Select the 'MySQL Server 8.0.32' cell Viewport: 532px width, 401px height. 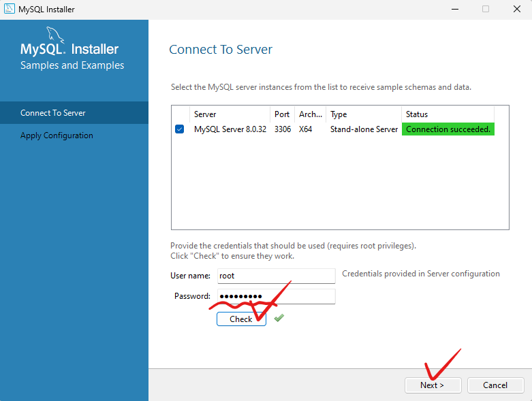[x=230, y=129]
